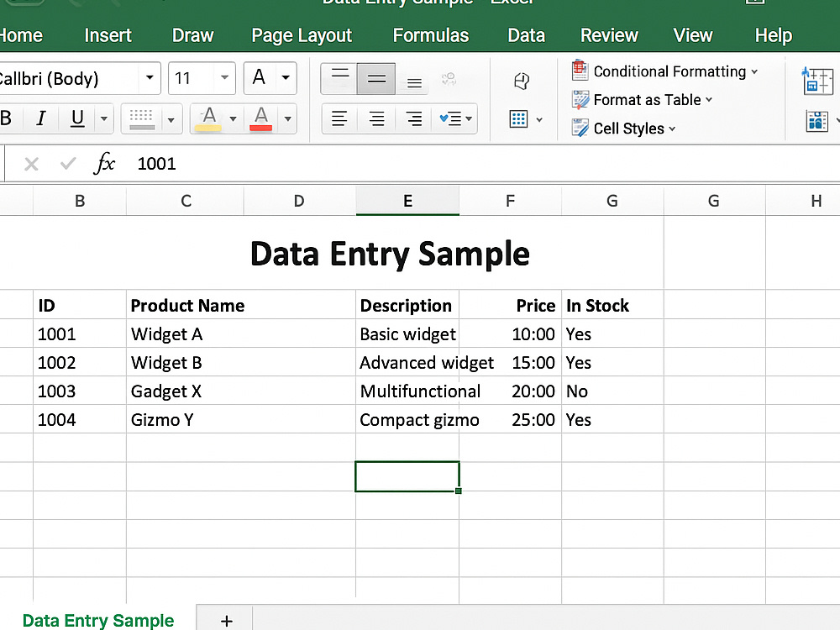The image size is (840, 630).
Task: Click the borders icon
Action: pos(141,118)
